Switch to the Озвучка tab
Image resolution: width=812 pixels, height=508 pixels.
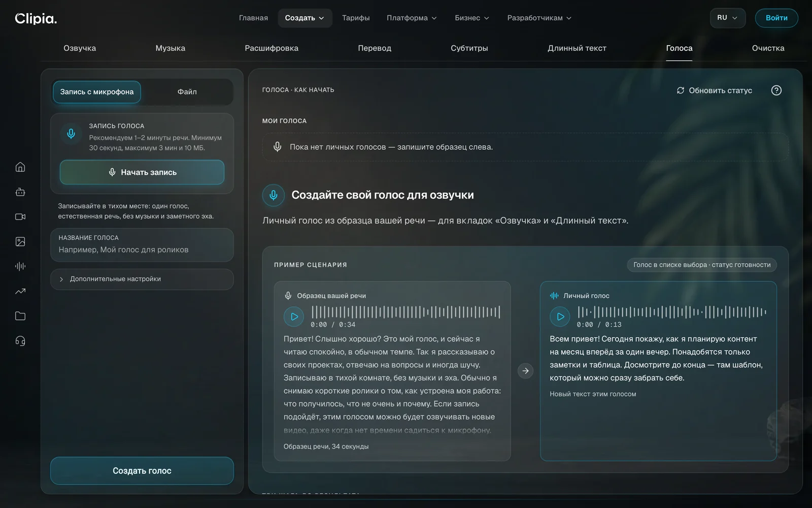pos(80,48)
